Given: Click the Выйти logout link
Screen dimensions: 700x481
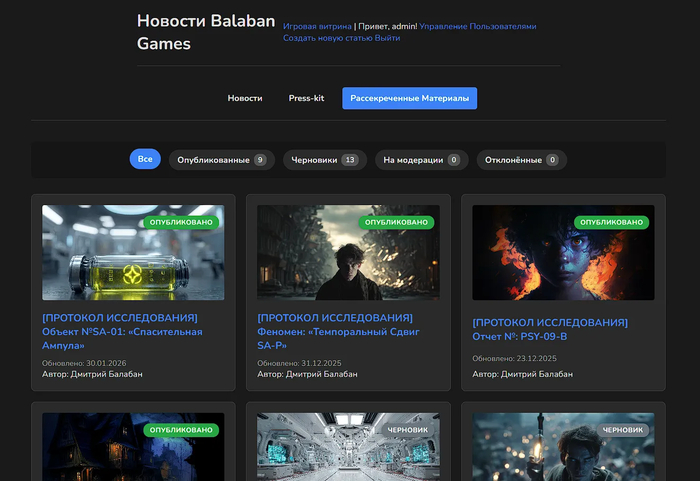Looking at the screenshot, I should click(387, 38).
